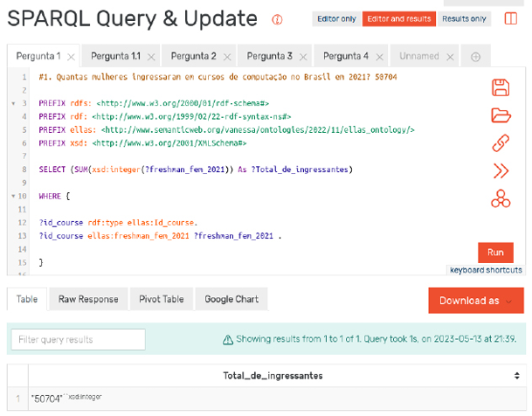532x416 pixels.
Task: Select Results only view mode
Action: pyautogui.click(x=463, y=18)
